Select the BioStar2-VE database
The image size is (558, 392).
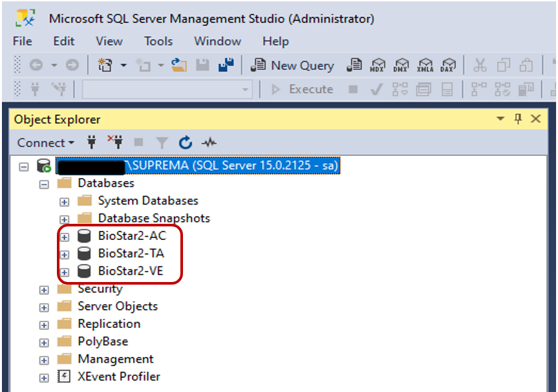(x=131, y=271)
